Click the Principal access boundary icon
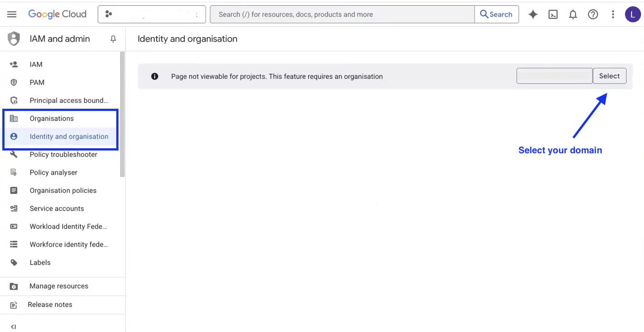The height and width of the screenshot is (332, 644). (14, 101)
